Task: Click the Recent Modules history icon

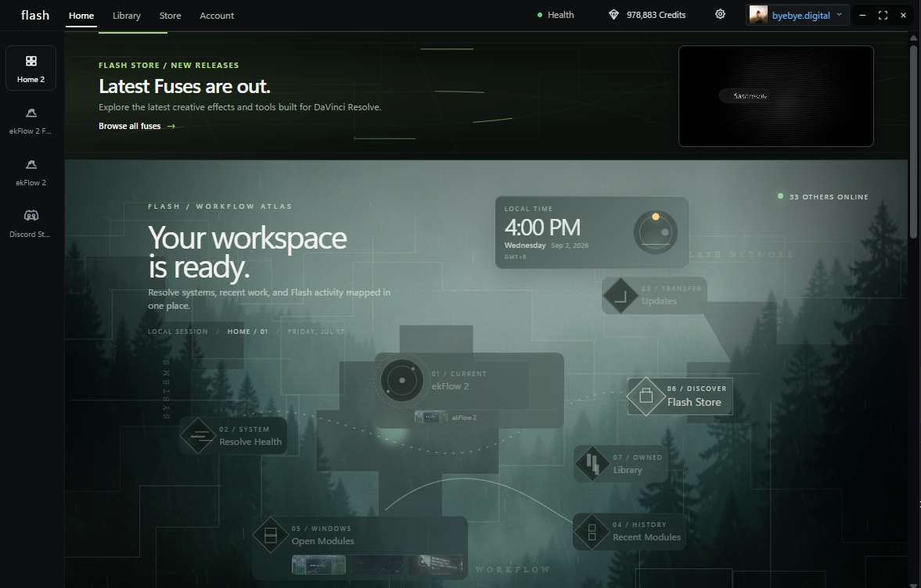Action: click(x=592, y=532)
